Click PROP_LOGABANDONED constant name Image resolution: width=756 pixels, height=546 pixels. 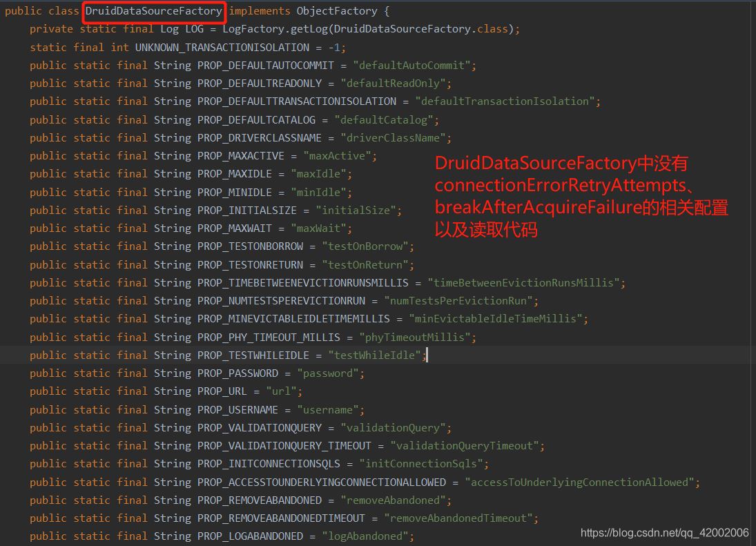(250, 536)
